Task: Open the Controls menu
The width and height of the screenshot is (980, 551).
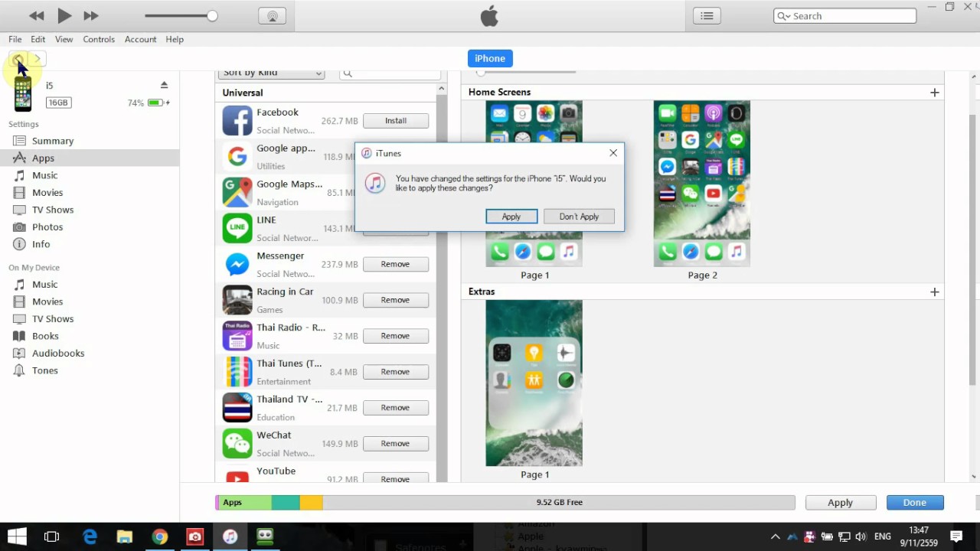Action: pos(99,39)
